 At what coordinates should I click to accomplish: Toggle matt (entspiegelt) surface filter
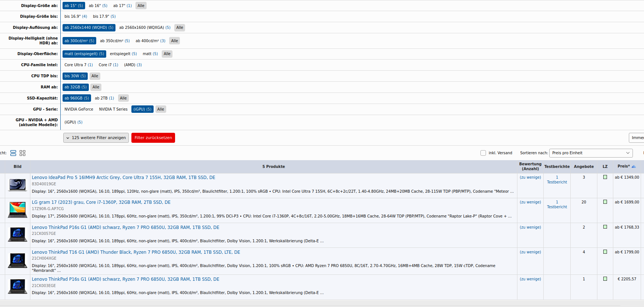[x=84, y=54]
